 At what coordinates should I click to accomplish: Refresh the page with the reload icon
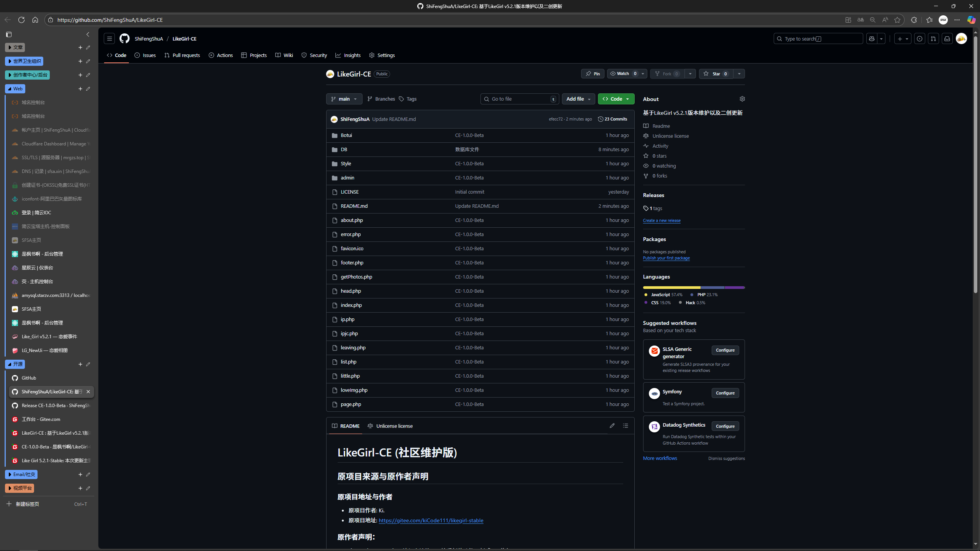point(21,20)
